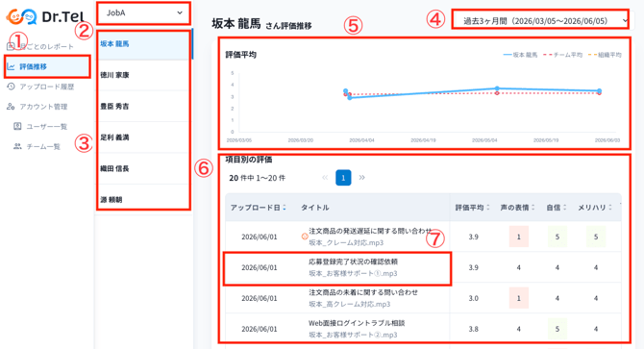Click red 声の表情 score in the 未着 row
Image resolution: width=644 pixels, height=349 pixels.
(x=519, y=298)
